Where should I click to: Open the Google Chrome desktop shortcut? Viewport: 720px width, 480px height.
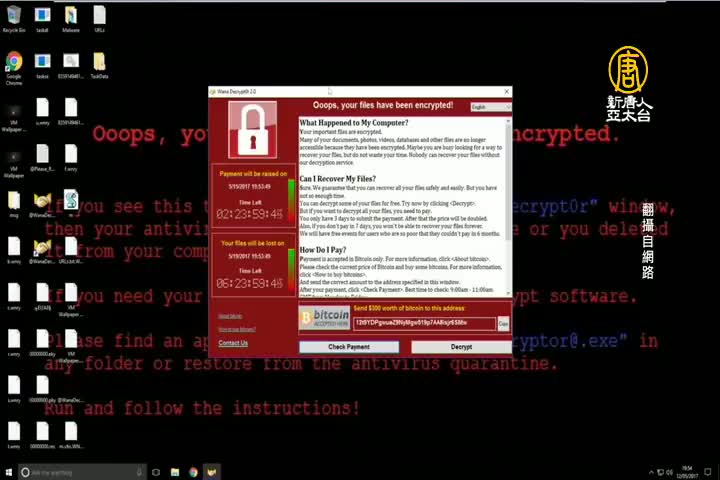14,64
